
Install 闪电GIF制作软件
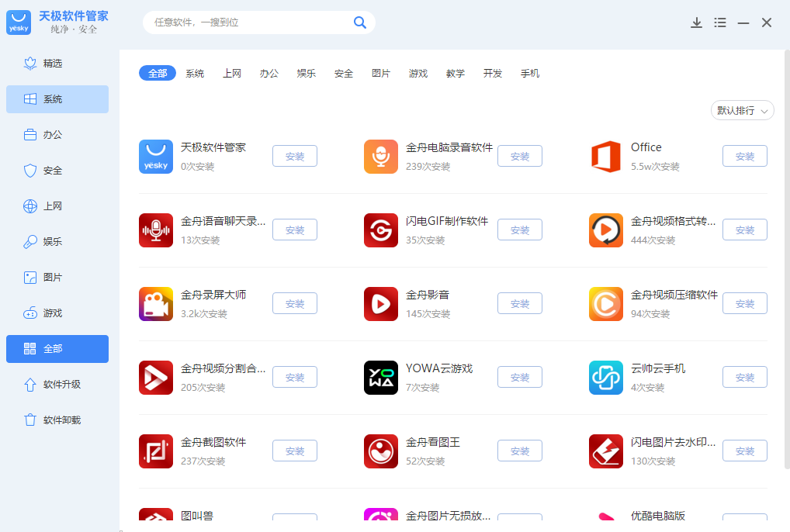click(520, 230)
